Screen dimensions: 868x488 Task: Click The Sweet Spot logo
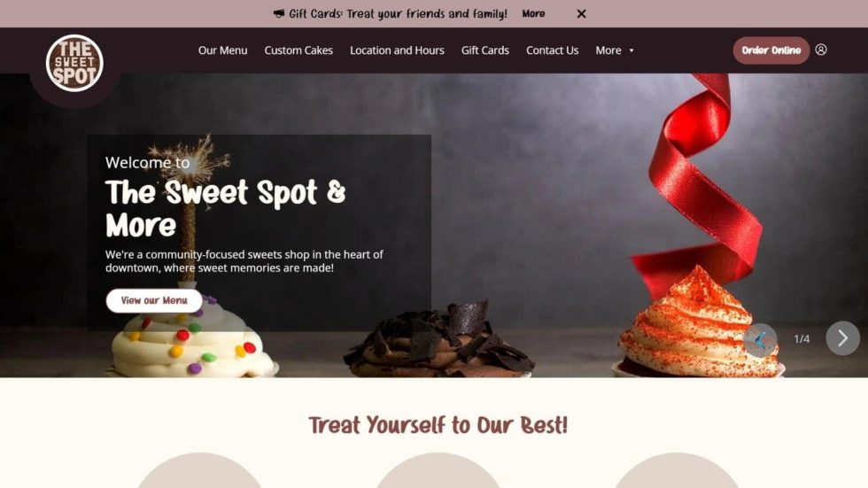click(74, 63)
